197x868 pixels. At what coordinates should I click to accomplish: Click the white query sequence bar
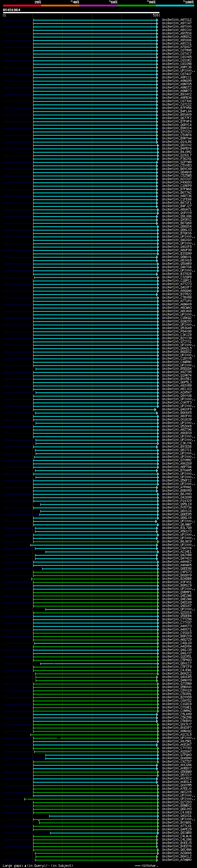point(81,12)
